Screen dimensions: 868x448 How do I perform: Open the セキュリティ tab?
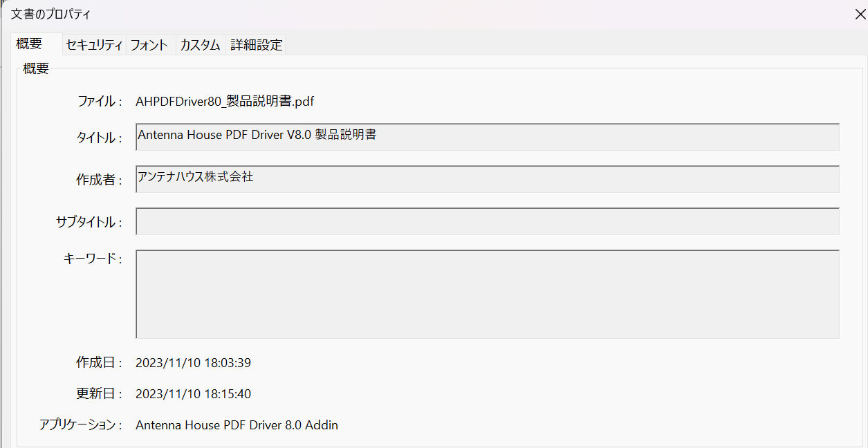point(94,46)
